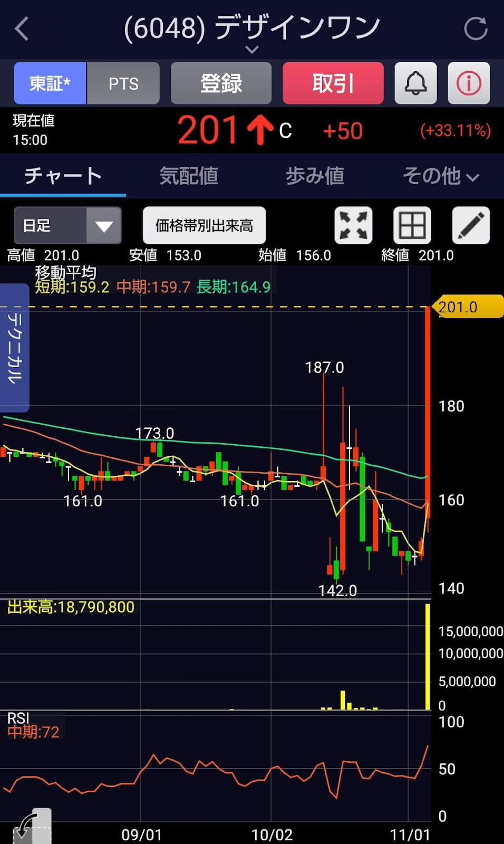
Task: Select the チャート tab
Action: pos(63,176)
